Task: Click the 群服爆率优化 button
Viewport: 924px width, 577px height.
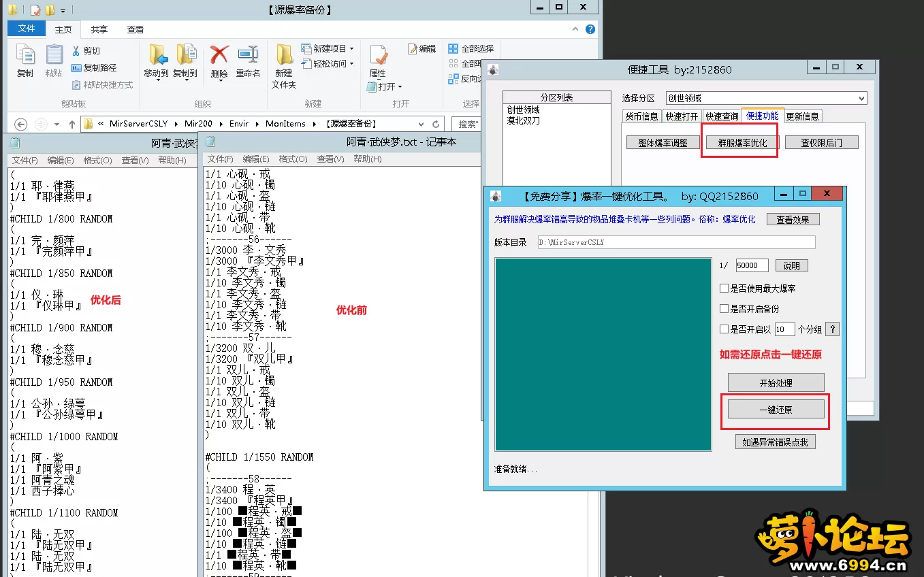Action: (x=742, y=143)
